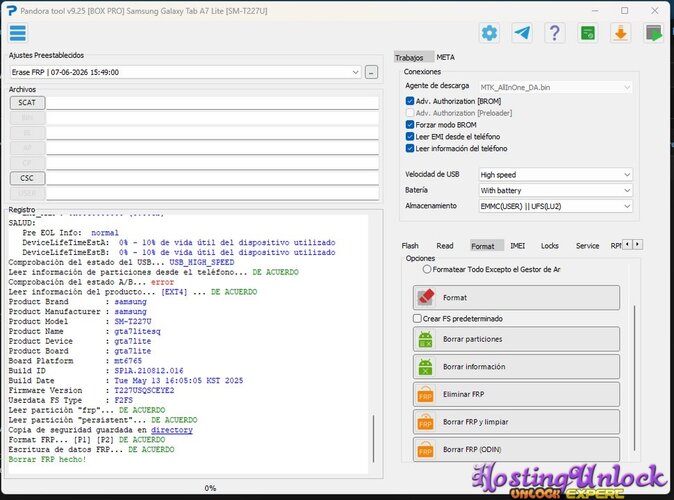Image resolution: width=674 pixels, height=500 pixels.
Task: Click the log value "SP1A.210812.016"
Action: click(x=149, y=371)
